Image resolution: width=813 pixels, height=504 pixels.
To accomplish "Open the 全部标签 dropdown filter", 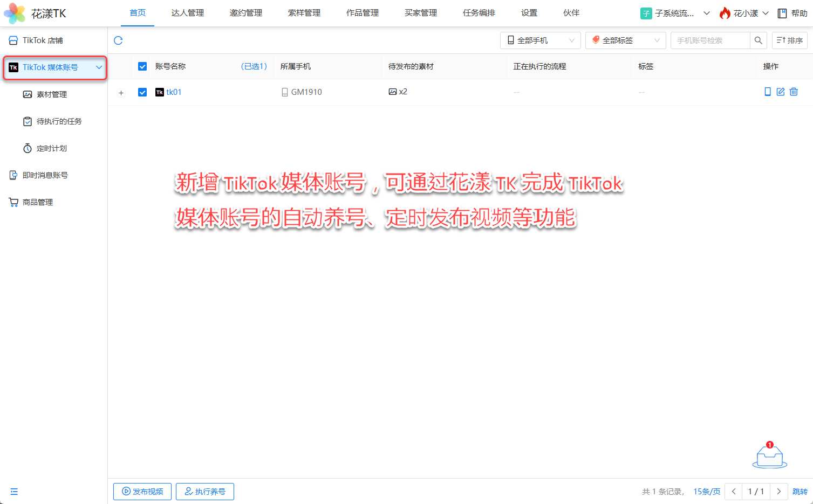I will pyautogui.click(x=625, y=40).
